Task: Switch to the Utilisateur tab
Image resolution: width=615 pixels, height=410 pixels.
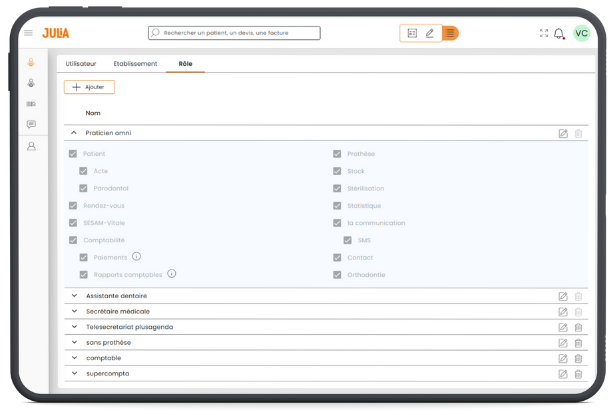Action: pos(83,64)
